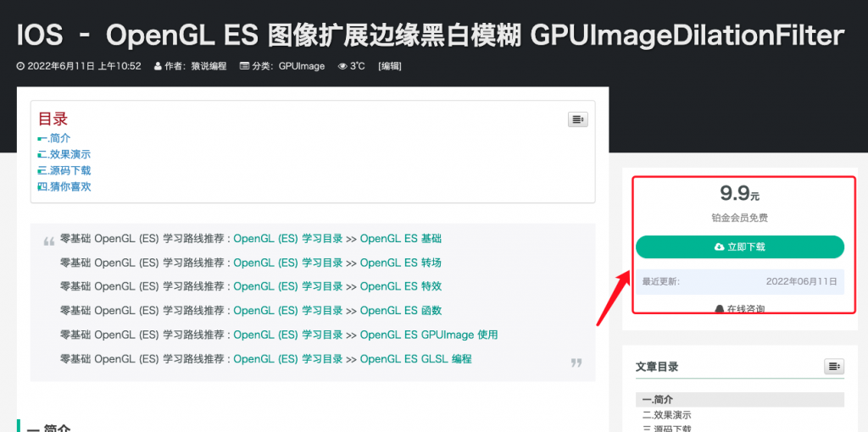
Task: Click the category icon beside 分类
Action: click(x=244, y=66)
